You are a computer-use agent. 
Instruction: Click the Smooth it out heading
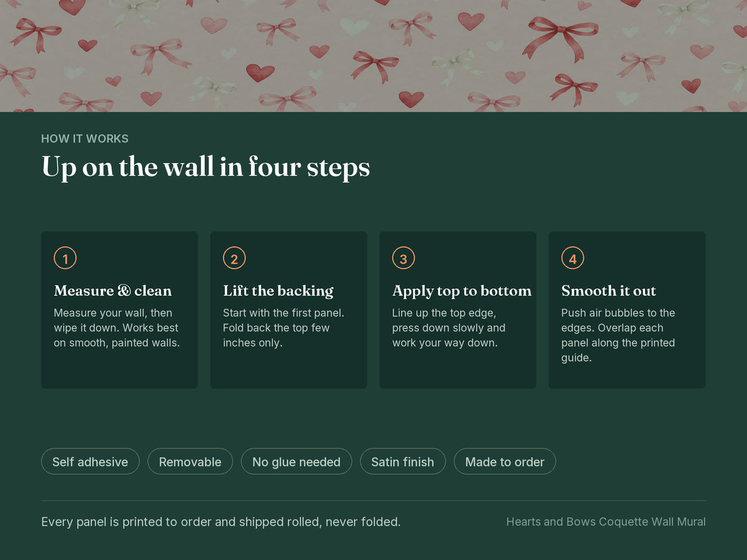click(x=609, y=291)
